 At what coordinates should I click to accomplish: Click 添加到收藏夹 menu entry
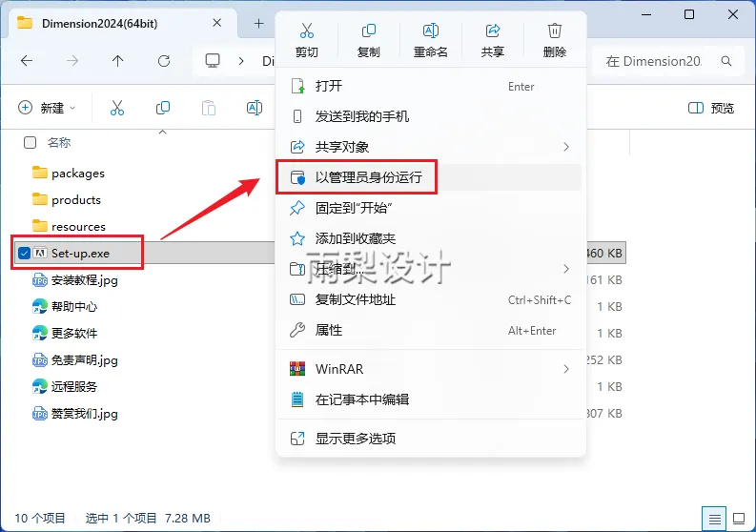click(x=431, y=238)
